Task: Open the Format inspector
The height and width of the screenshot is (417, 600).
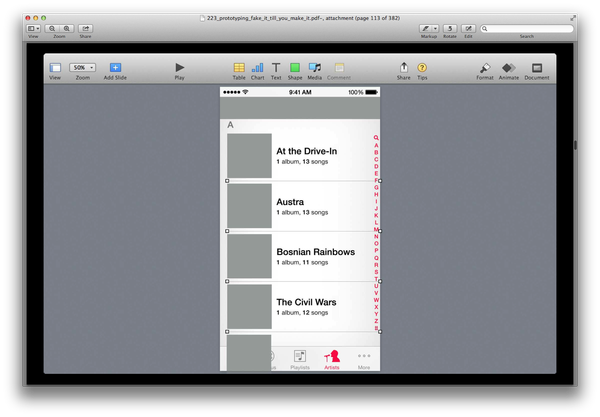Action: 484,68
